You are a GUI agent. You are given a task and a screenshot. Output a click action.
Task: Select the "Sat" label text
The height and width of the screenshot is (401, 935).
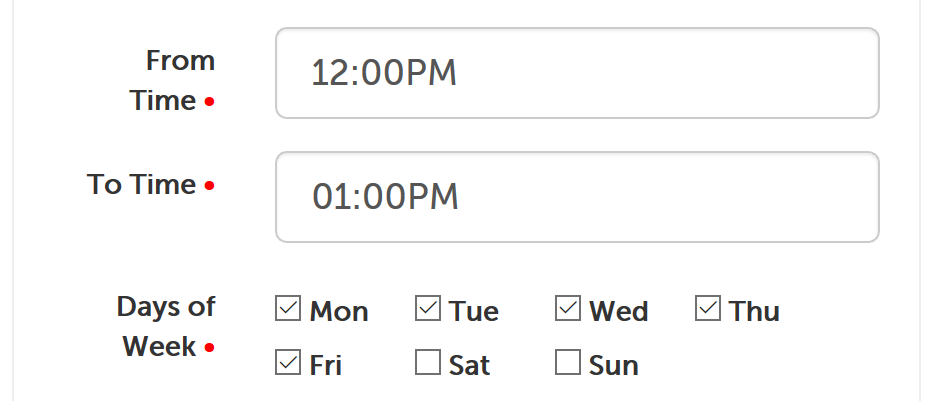[469, 365]
